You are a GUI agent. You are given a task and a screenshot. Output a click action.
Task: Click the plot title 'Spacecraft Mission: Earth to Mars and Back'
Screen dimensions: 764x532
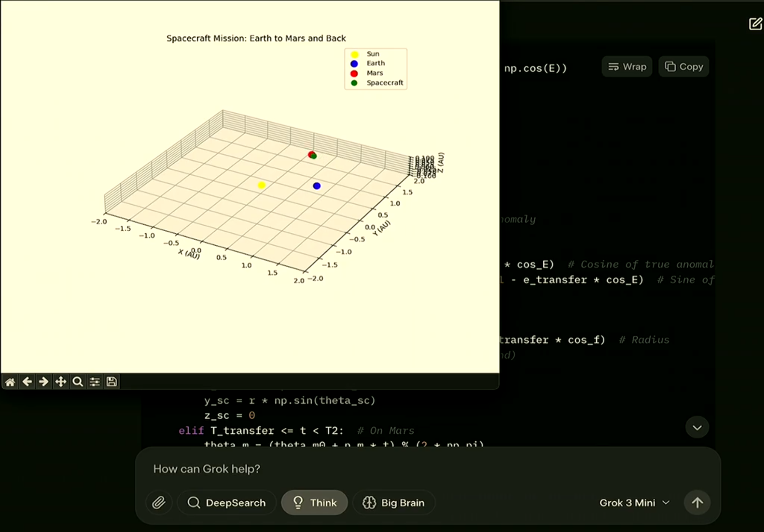256,38
